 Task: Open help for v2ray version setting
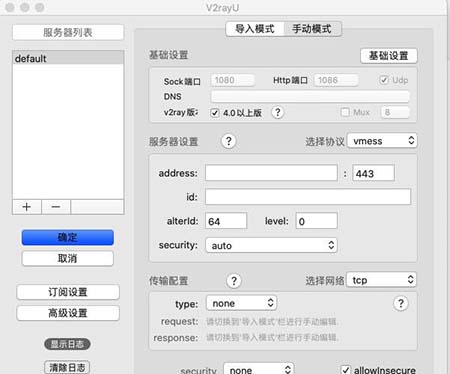pos(277,112)
